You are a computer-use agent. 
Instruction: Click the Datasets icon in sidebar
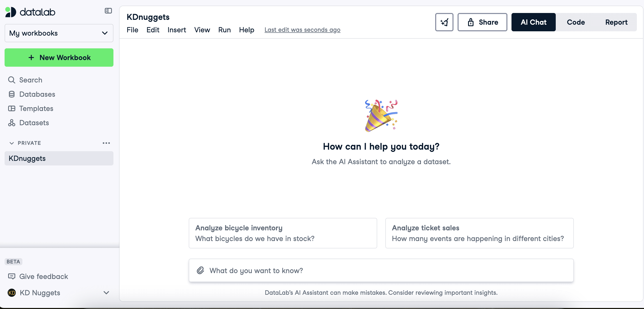click(11, 123)
